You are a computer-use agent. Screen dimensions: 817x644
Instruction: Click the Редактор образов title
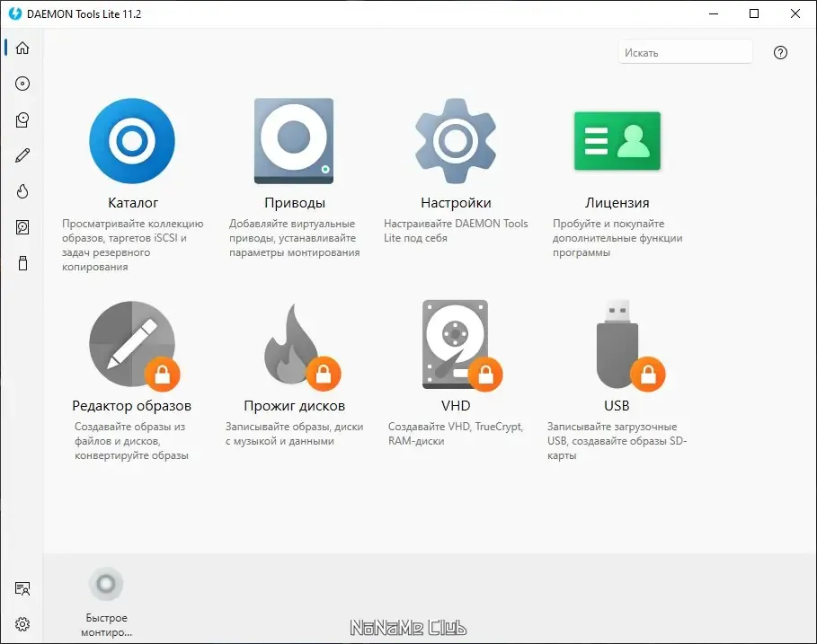131,406
